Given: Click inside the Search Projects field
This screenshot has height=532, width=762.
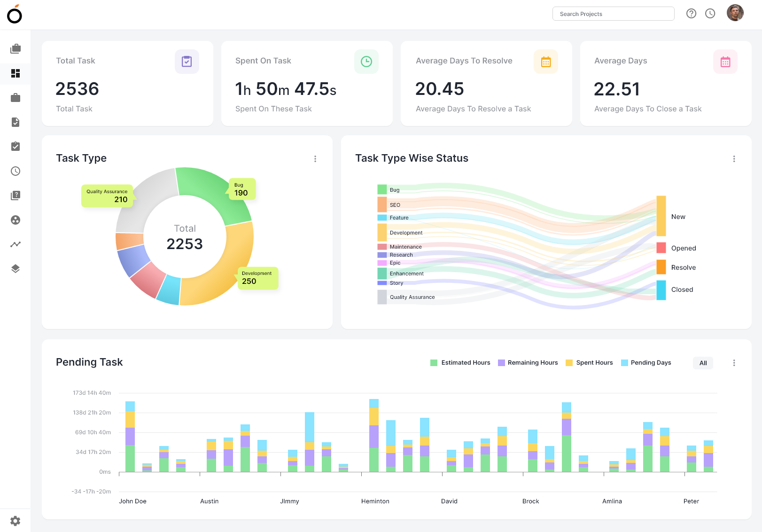Looking at the screenshot, I should click(613, 14).
